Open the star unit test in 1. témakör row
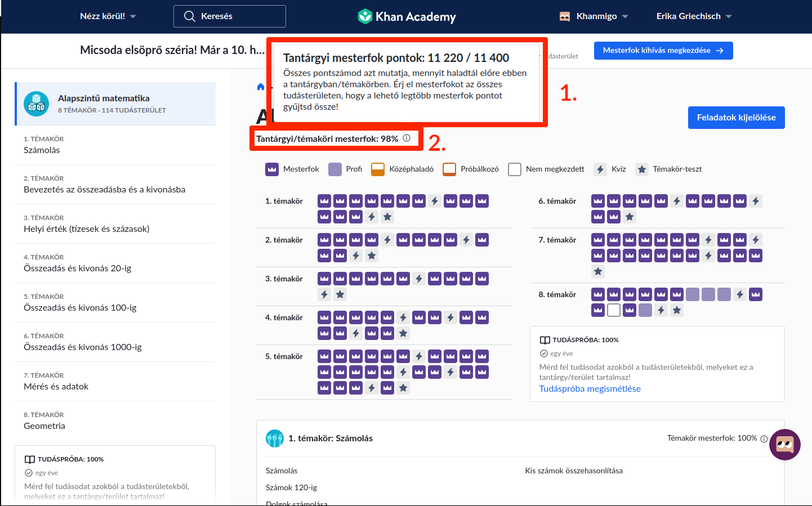This screenshot has width=812, height=506. [x=387, y=217]
